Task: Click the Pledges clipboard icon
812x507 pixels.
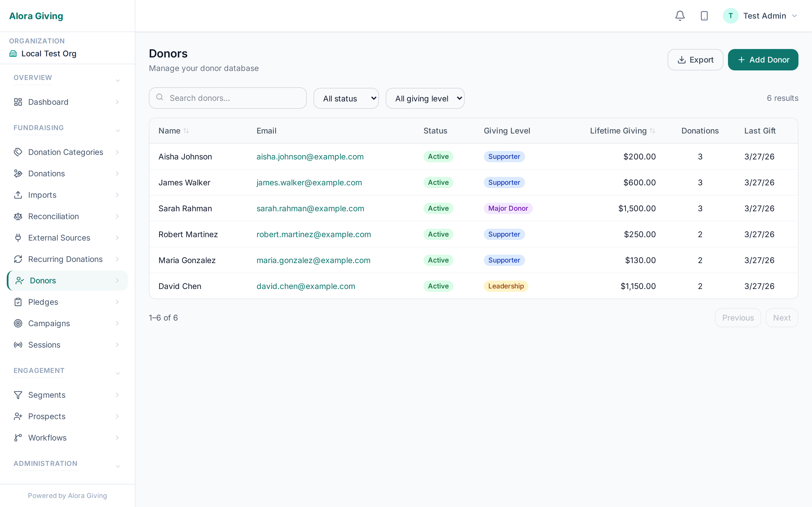Action: [18, 302]
